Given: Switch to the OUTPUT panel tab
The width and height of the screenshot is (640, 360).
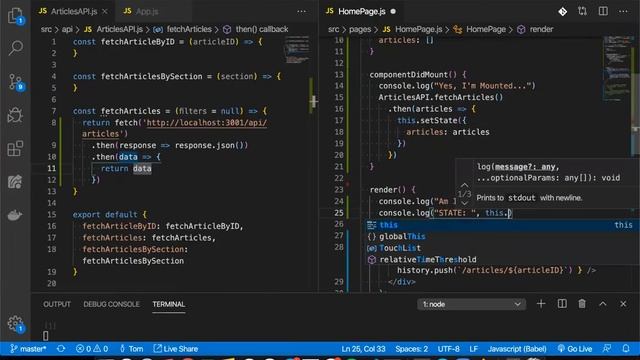Looking at the screenshot, I should pos(57,304).
